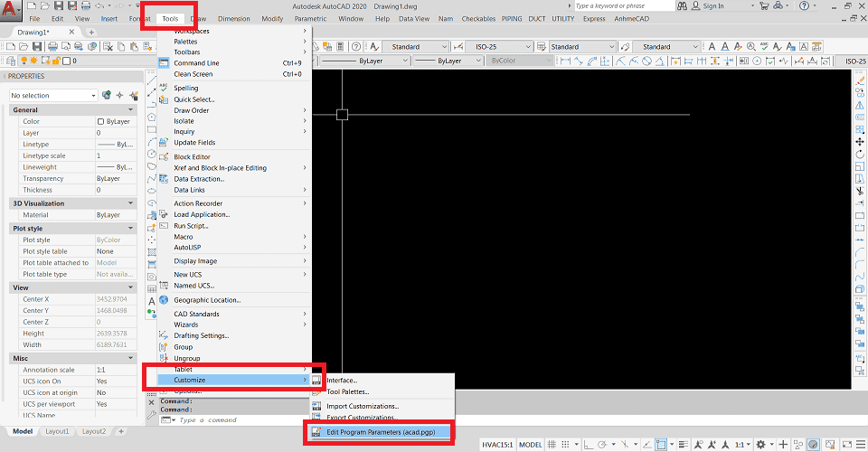
Task: Click the Erase tool atop the Modify toolbar
Action: point(860,80)
